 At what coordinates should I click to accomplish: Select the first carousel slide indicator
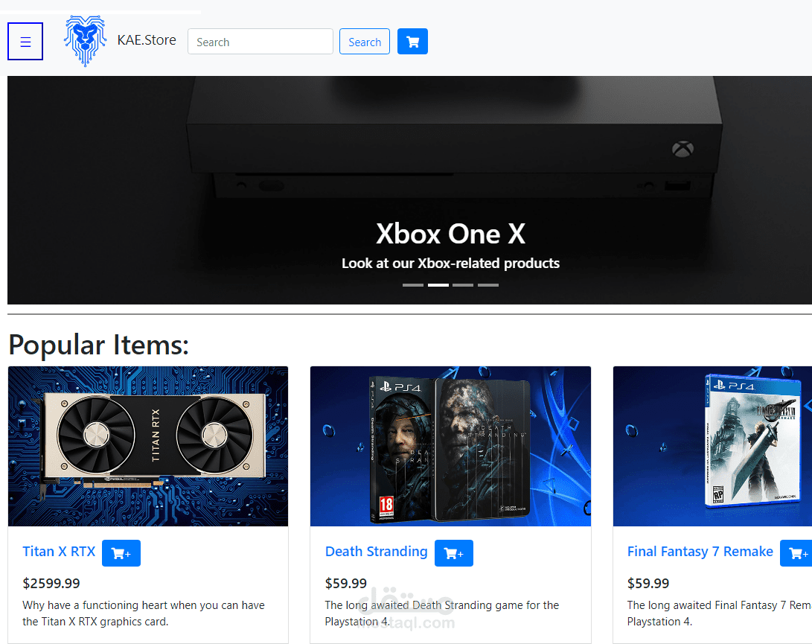(x=413, y=285)
